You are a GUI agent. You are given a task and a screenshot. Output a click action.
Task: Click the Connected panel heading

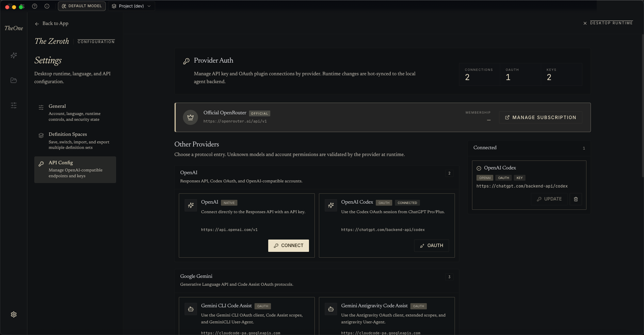coord(485,148)
